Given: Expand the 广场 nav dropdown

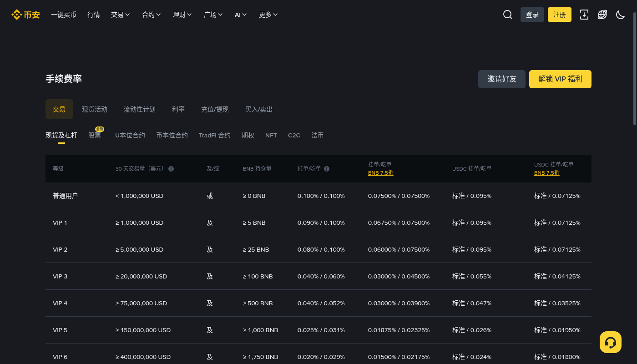Looking at the screenshot, I should tap(213, 15).
